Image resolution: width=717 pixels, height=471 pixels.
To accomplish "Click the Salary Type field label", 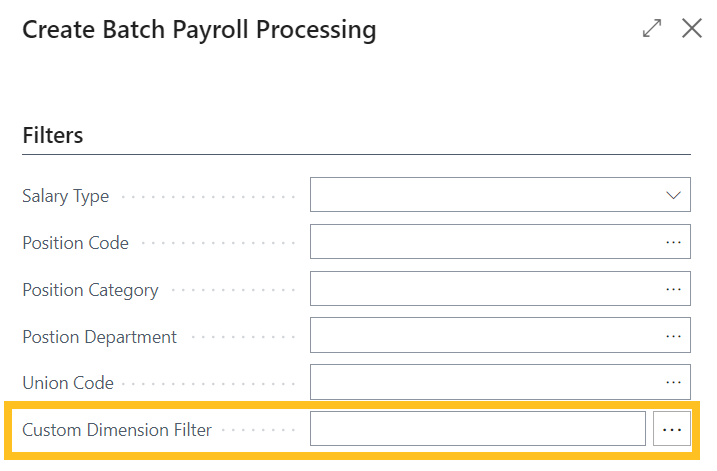I will pyautogui.click(x=66, y=196).
